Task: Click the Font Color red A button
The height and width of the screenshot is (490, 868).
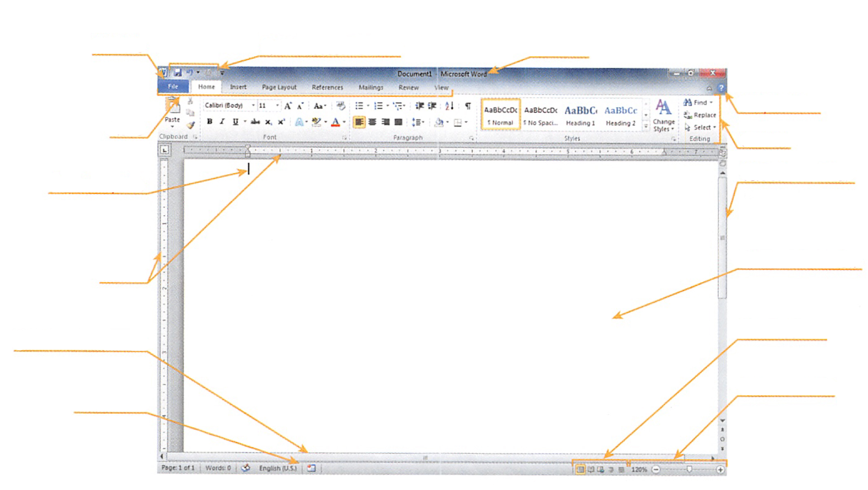Action: (335, 122)
